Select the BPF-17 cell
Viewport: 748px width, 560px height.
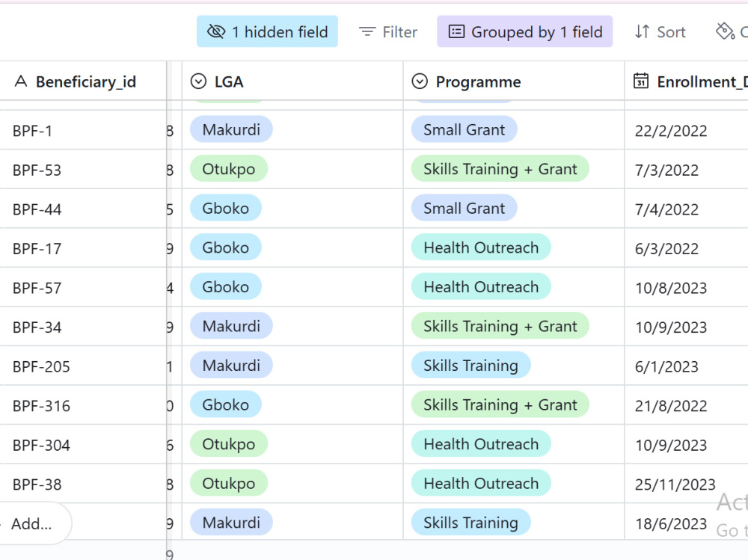83,248
